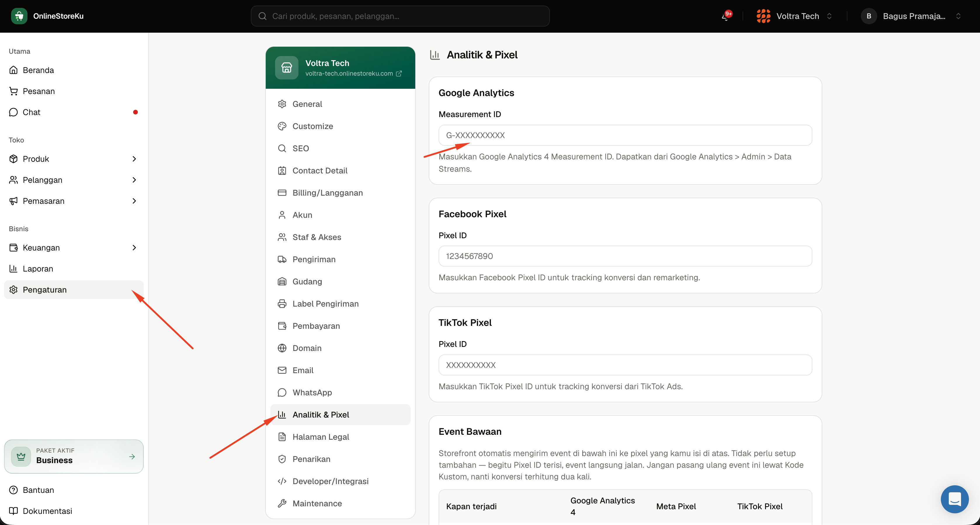Open external store link icon next to voltra-tech.onlinestoreku.com
980x525 pixels.
click(399, 73)
